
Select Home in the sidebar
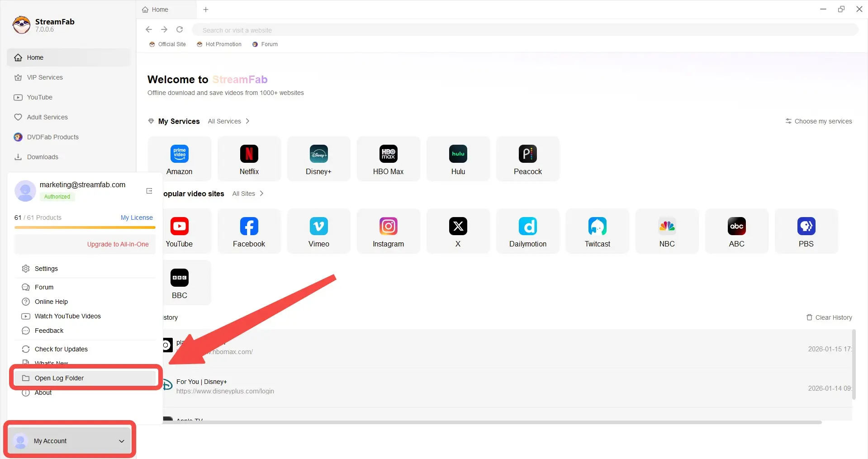point(69,57)
